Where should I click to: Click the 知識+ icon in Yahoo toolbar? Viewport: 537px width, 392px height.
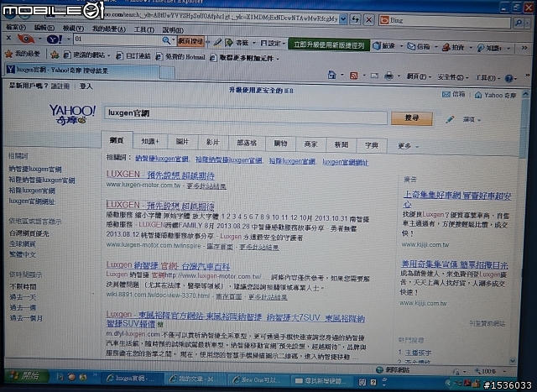click(x=481, y=48)
